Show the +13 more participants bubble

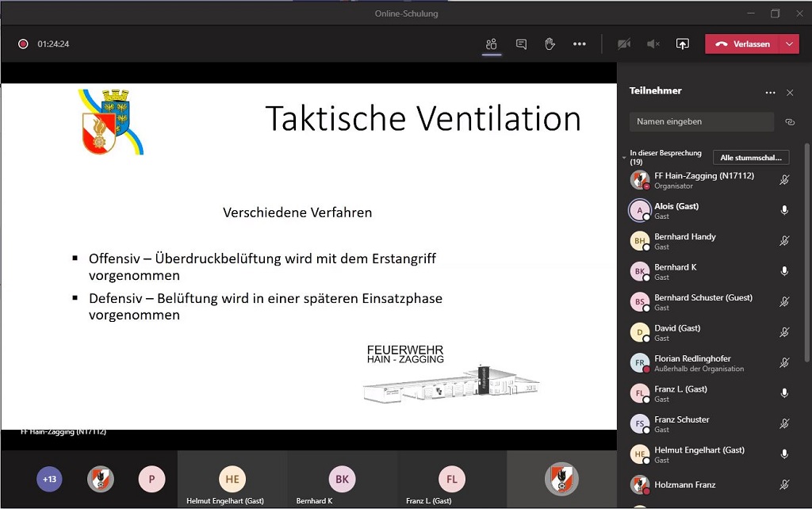point(49,479)
